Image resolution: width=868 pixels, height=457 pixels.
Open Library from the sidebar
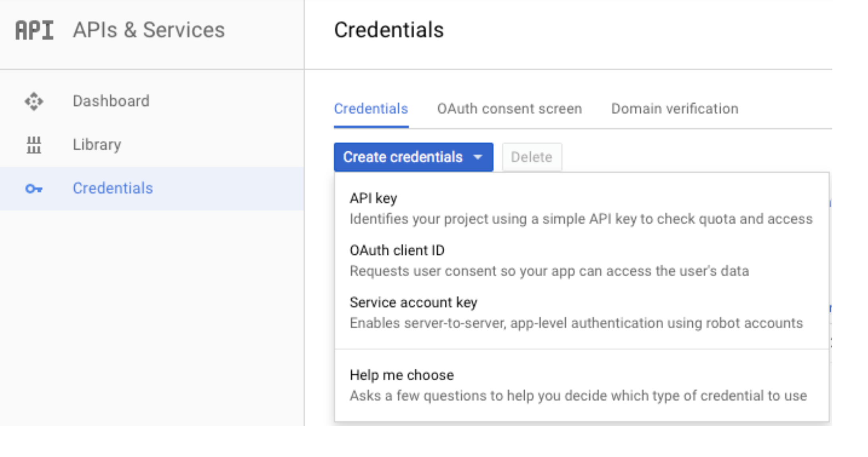[x=97, y=145]
